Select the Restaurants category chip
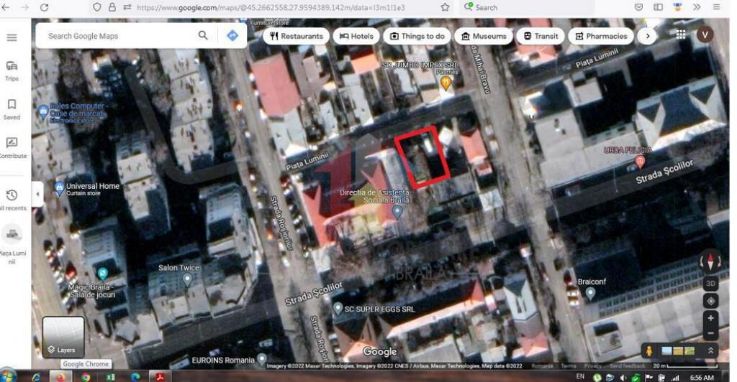Viewport: 737px width, 382px height. point(296,36)
